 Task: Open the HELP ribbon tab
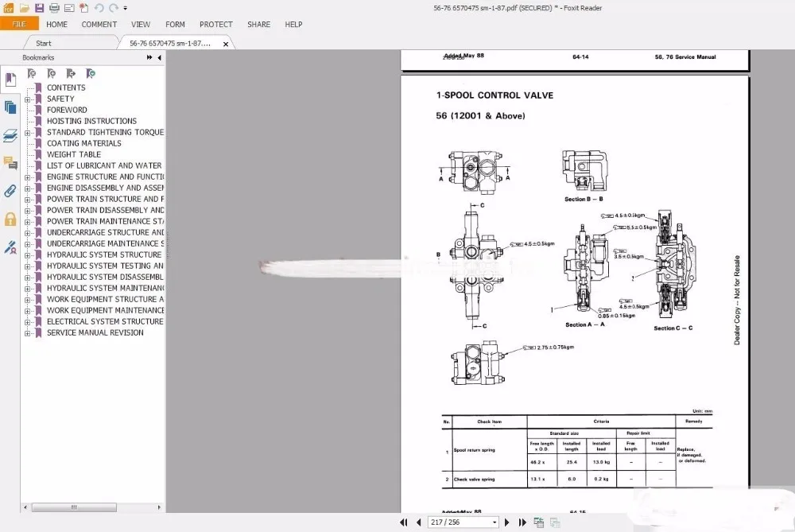coord(293,25)
